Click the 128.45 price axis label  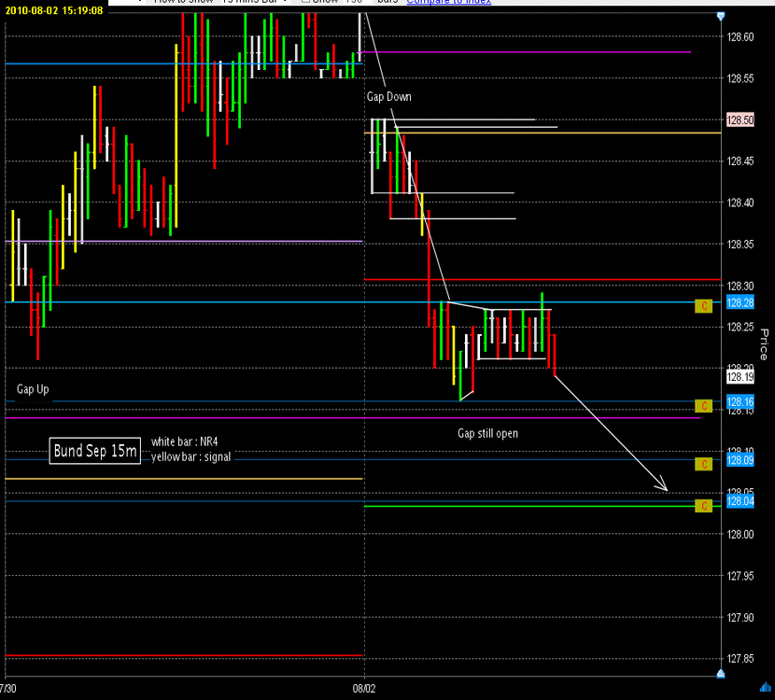tap(740, 161)
